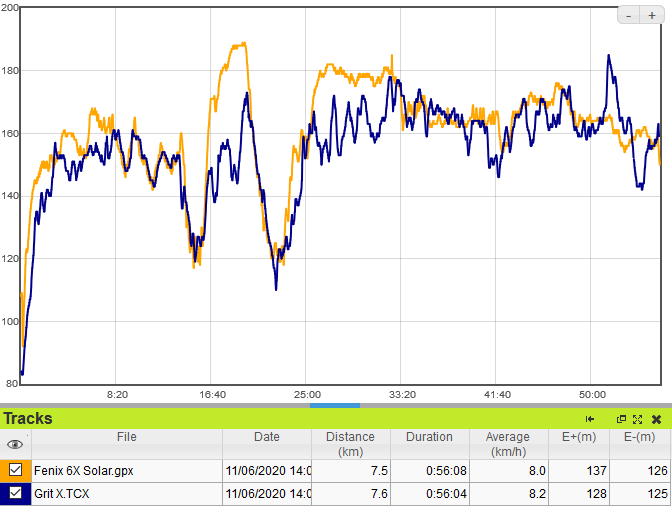Sort by E+(m) elevation gain column
This screenshot has width=672, height=506.
(x=578, y=437)
